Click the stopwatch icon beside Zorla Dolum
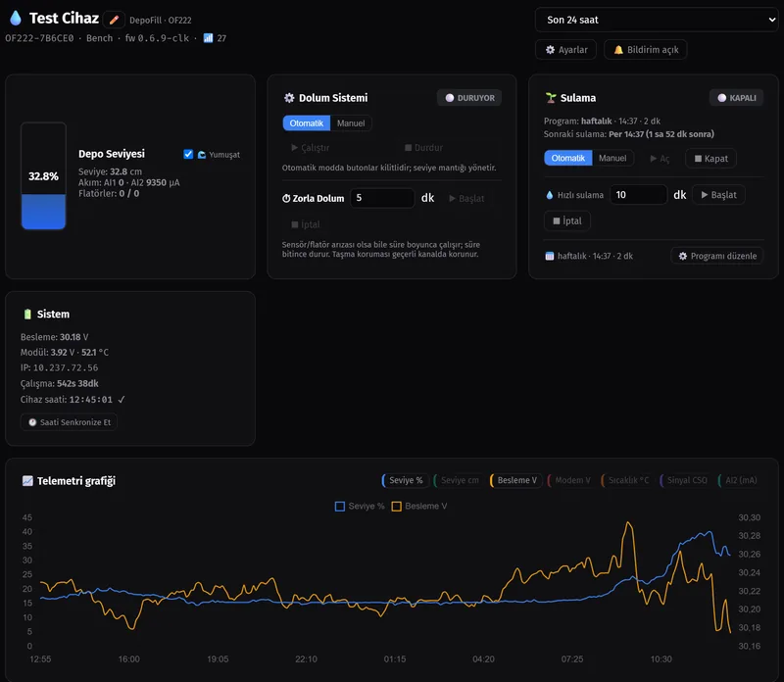Viewport: 784px width, 682px height. (x=286, y=199)
